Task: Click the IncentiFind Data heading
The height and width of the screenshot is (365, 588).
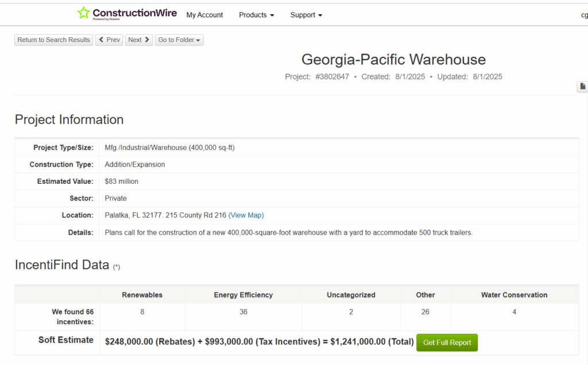Action: [x=62, y=265]
